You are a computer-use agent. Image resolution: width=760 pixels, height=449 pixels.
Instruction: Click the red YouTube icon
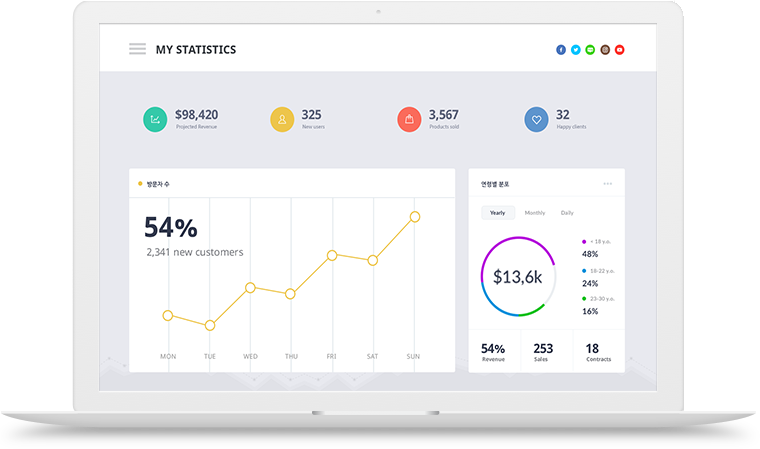coord(619,49)
